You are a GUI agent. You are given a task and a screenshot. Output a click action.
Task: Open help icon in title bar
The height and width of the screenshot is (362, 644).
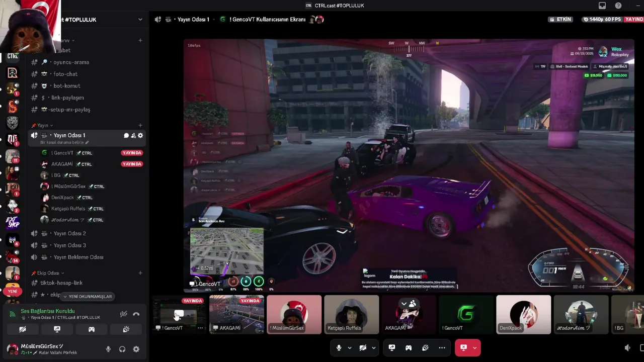pyautogui.click(x=618, y=6)
